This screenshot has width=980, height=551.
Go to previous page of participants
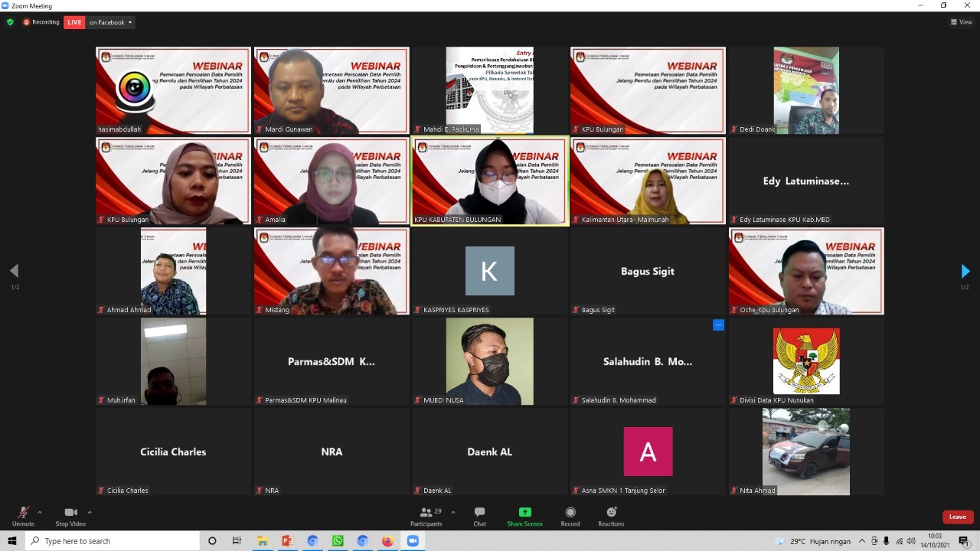coord(14,271)
